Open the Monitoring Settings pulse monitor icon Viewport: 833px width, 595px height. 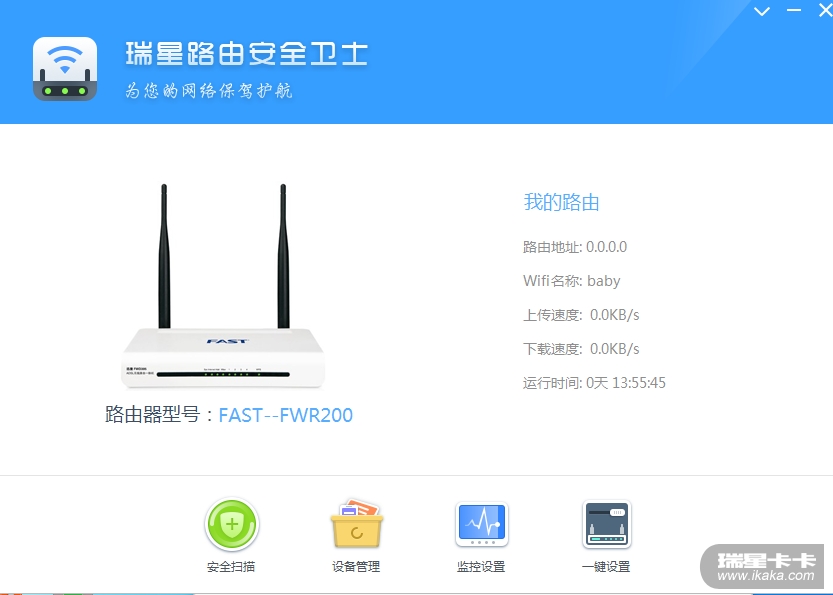[482, 524]
